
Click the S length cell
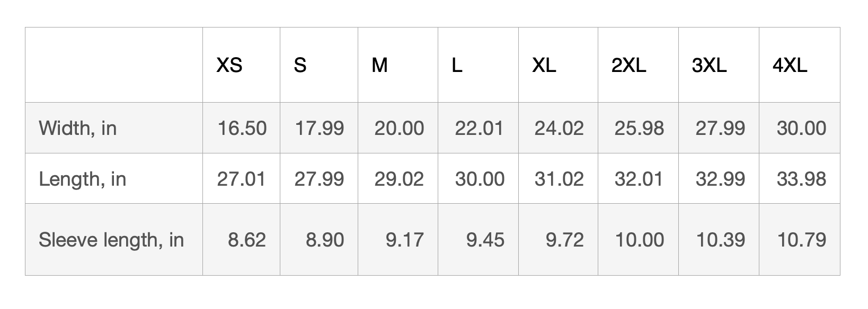coord(319,179)
